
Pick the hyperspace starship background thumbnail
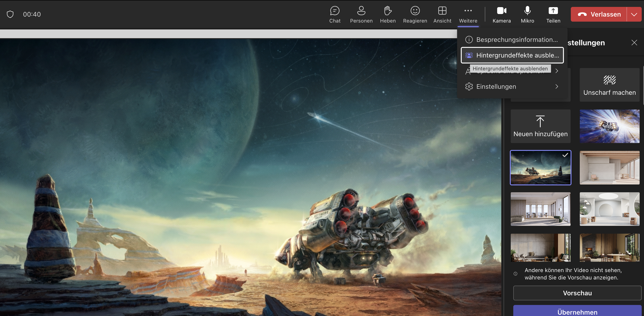pos(609,126)
